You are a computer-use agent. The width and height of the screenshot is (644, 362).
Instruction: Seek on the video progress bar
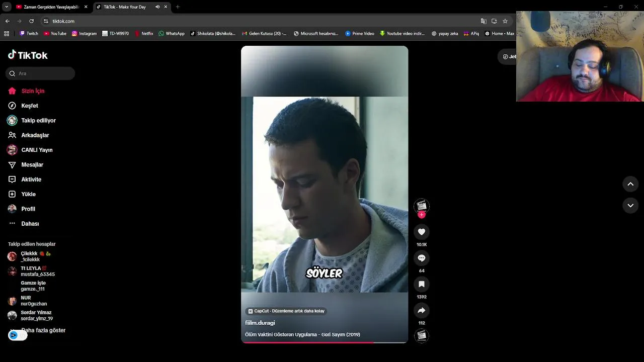click(325, 342)
